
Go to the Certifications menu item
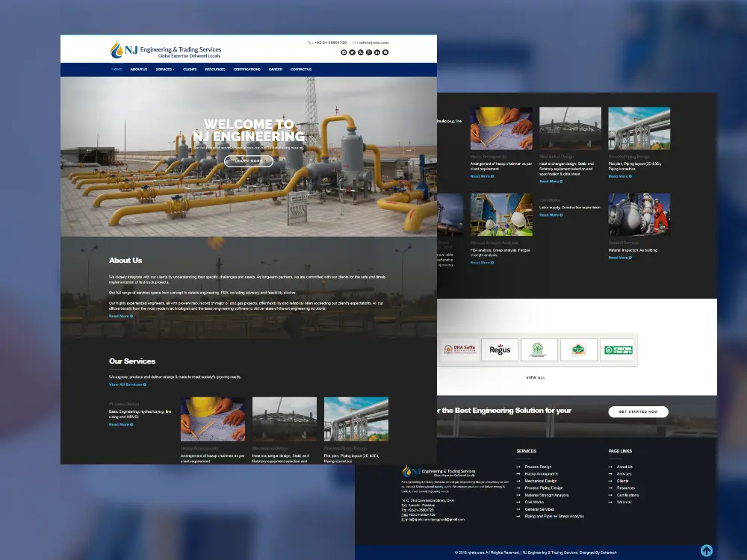pos(247,69)
